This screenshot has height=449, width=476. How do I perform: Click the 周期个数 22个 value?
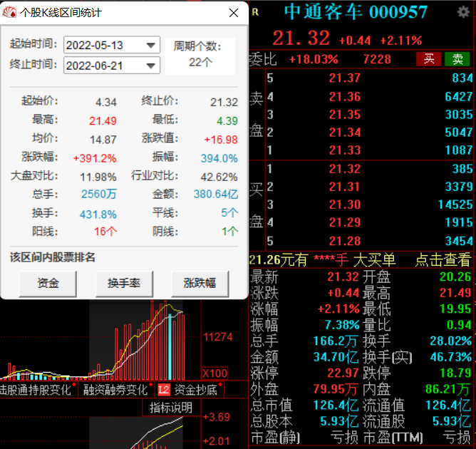point(200,62)
